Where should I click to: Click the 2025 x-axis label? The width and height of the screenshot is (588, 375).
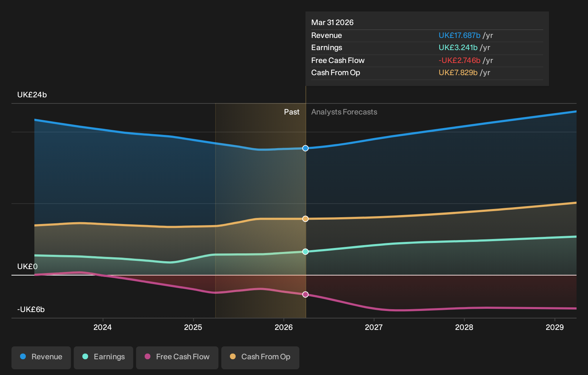(x=193, y=327)
